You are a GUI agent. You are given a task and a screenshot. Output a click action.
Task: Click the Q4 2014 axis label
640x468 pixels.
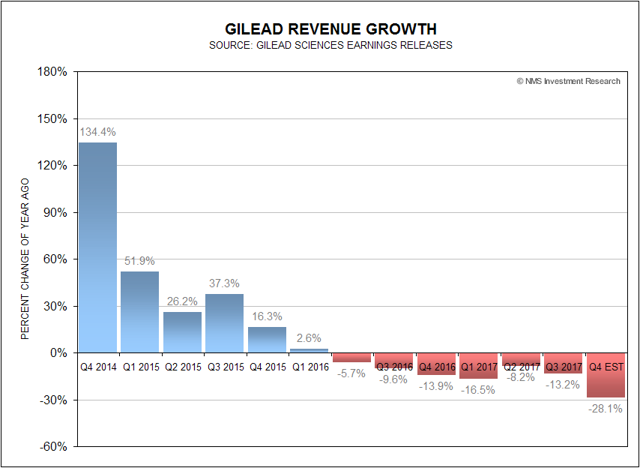[98, 367]
